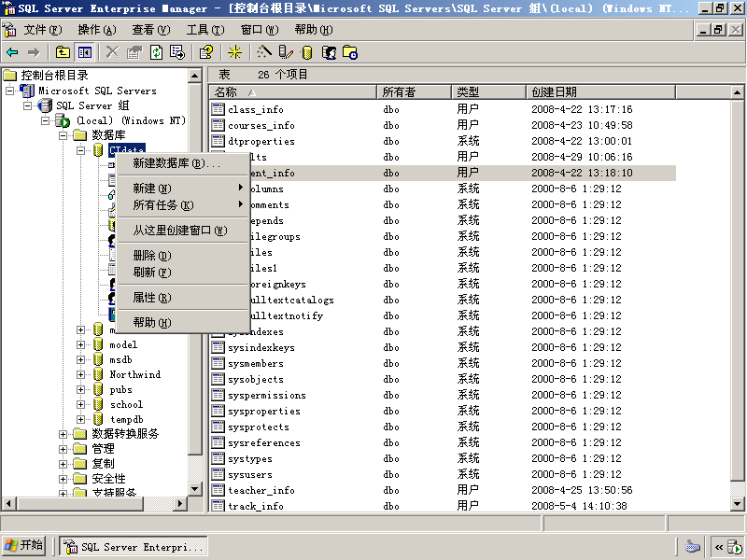Click the Up one level folder icon
The image size is (747, 560).
pyautogui.click(x=63, y=52)
